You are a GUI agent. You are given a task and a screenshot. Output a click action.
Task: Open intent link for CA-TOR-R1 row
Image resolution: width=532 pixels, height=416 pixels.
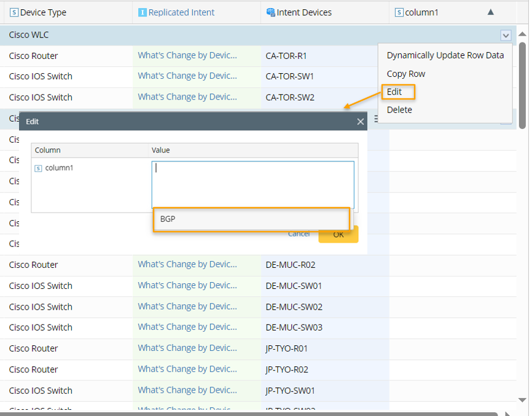187,55
